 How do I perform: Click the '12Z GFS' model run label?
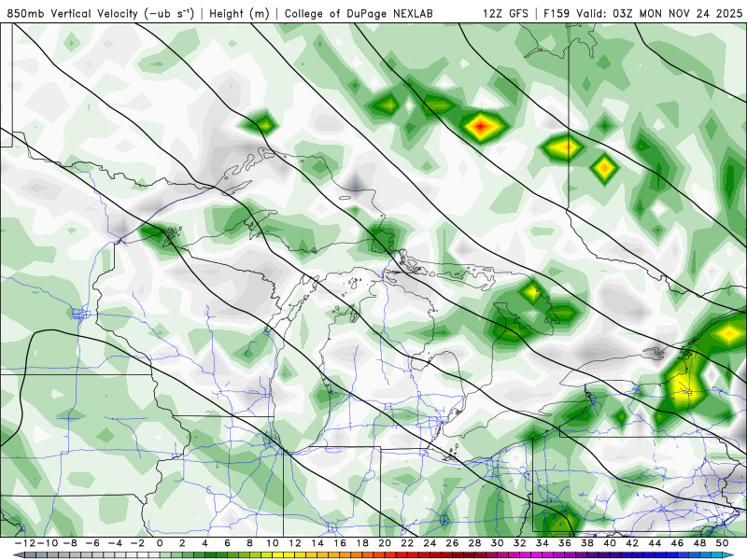click(505, 13)
